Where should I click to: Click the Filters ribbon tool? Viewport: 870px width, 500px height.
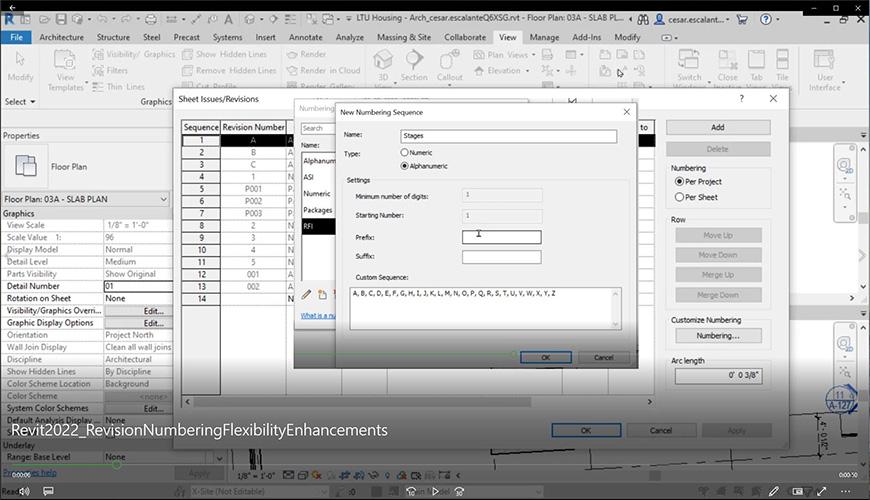tap(110, 70)
